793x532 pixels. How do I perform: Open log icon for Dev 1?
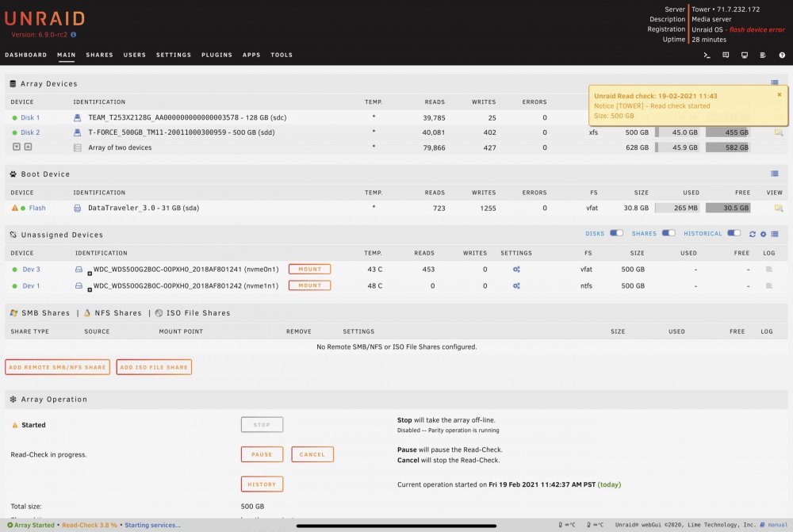769,285
